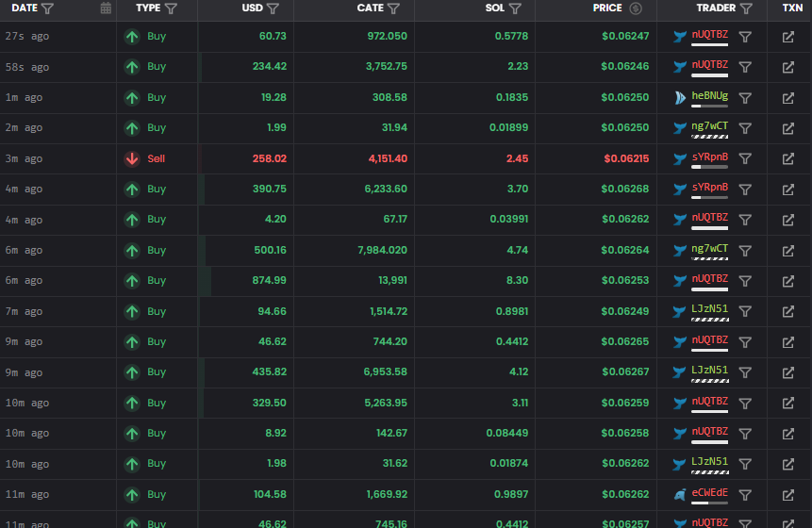
Task: Open trader LJzN51 on the 7m ago row
Action: pyautogui.click(x=709, y=309)
